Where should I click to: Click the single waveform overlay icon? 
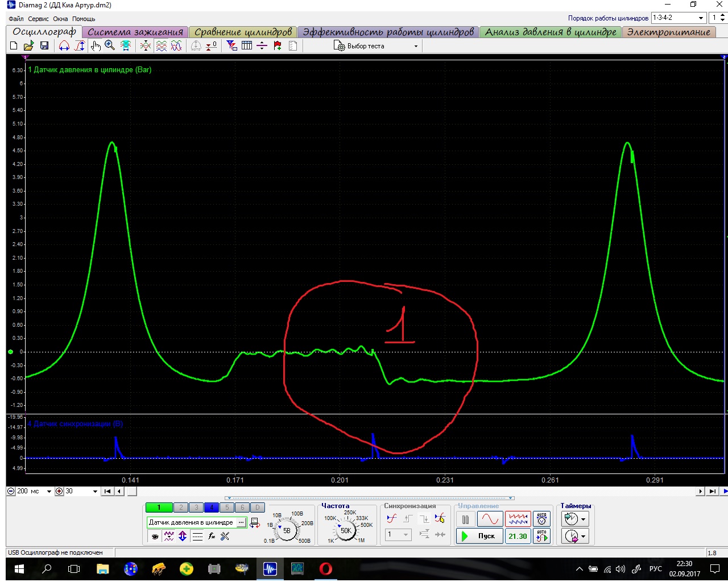pyautogui.click(x=146, y=46)
